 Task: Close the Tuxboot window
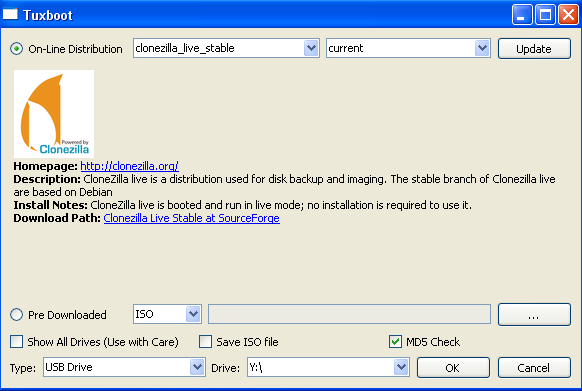click(568, 15)
